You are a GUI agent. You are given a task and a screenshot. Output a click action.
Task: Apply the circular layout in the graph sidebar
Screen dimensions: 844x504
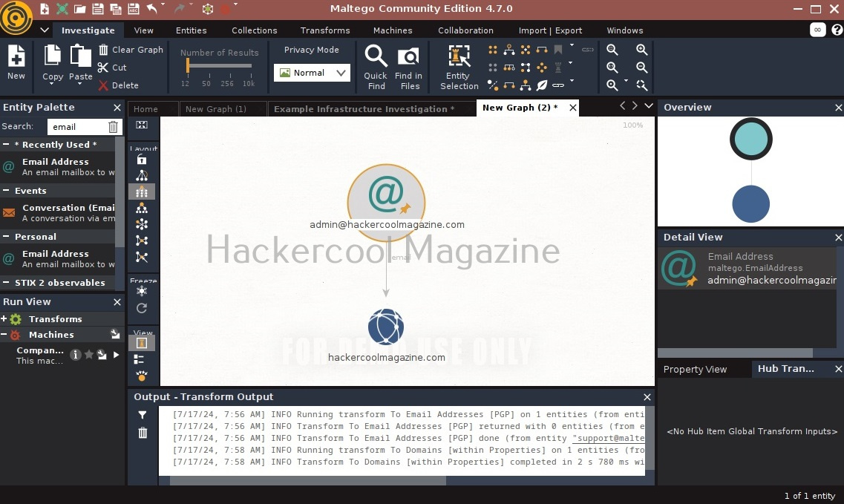(x=142, y=224)
